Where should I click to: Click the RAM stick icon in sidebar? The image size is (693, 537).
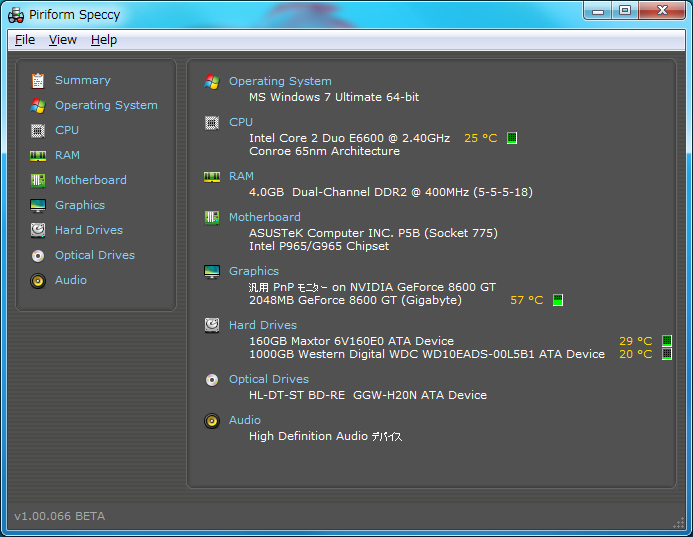[x=38, y=156]
